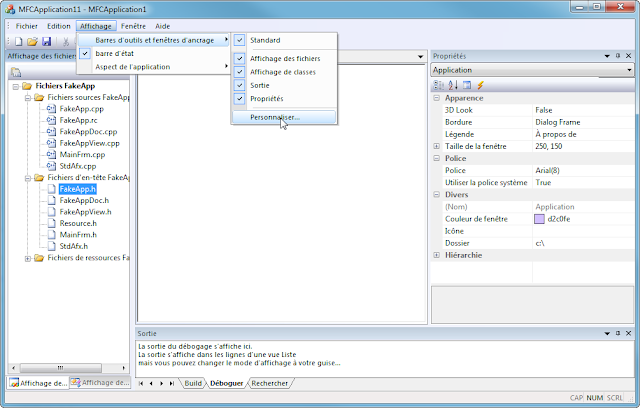Click the property pages icon in Propriétés toolbar
Viewport: 640px width, 408px height.
[467, 85]
